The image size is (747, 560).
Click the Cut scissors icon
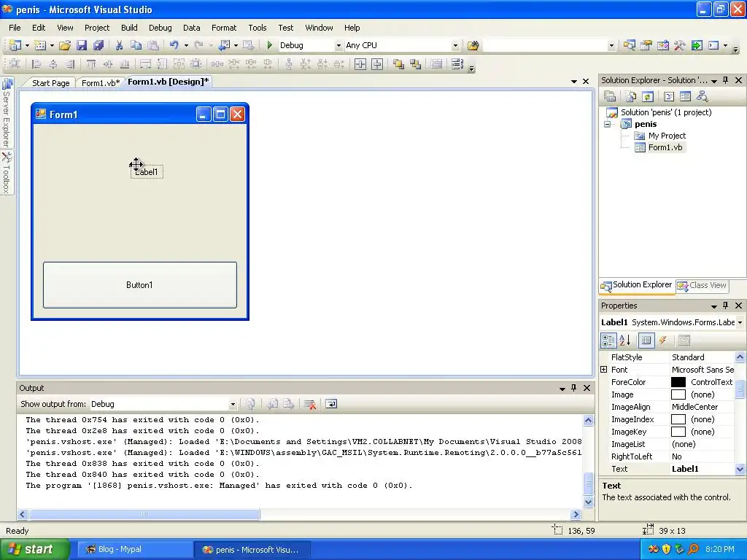tap(119, 45)
